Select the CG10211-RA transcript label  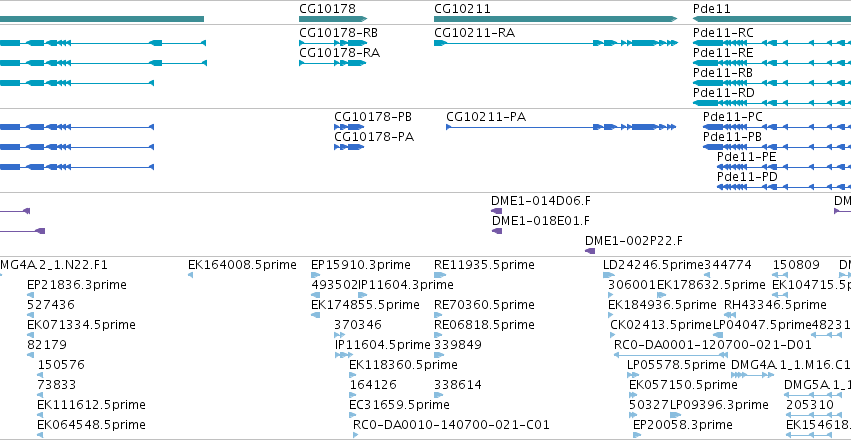(474, 33)
